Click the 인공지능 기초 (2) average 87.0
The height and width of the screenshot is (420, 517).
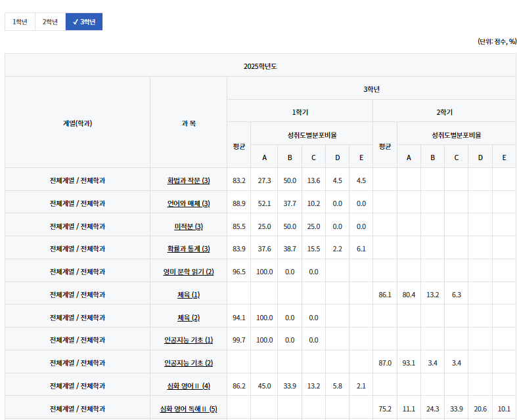click(x=385, y=363)
